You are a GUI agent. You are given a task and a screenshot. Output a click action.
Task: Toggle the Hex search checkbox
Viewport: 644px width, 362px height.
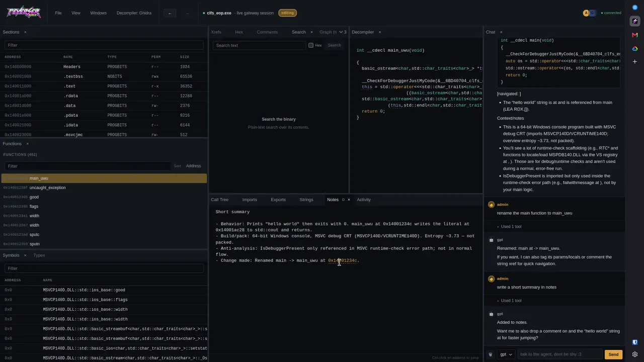tap(311, 45)
